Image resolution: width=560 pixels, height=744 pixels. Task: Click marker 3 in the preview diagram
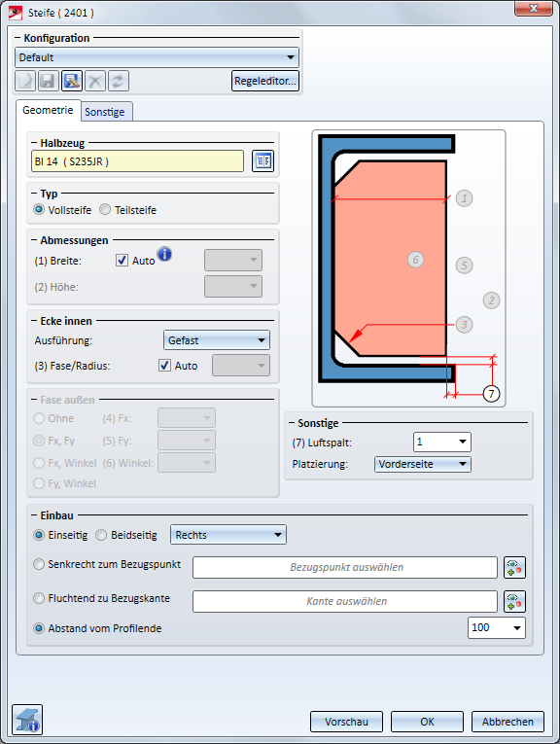click(x=464, y=325)
